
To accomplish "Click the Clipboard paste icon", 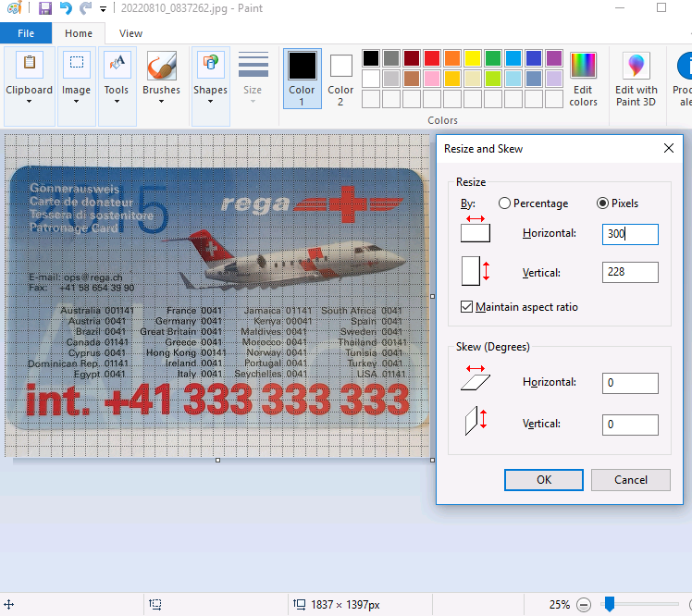I will click(x=30, y=65).
